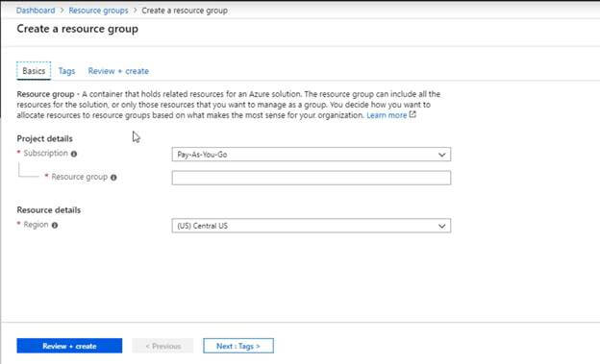Go to Resource groups breadcrumb
The width and height of the screenshot is (600, 364).
point(98,11)
